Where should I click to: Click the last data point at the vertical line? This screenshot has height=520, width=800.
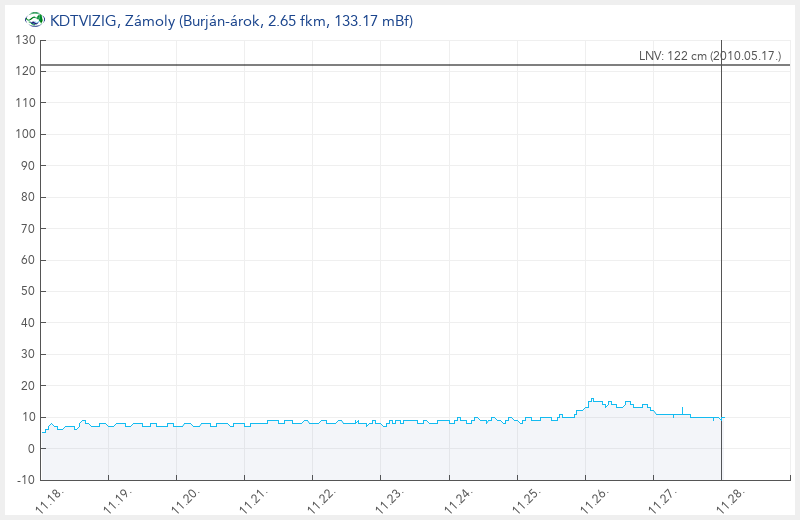pos(721,417)
